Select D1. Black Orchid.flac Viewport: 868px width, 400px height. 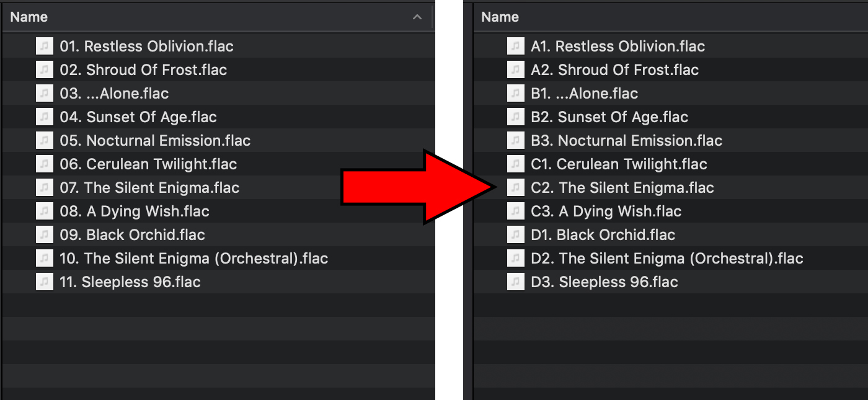pyautogui.click(x=603, y=235)
